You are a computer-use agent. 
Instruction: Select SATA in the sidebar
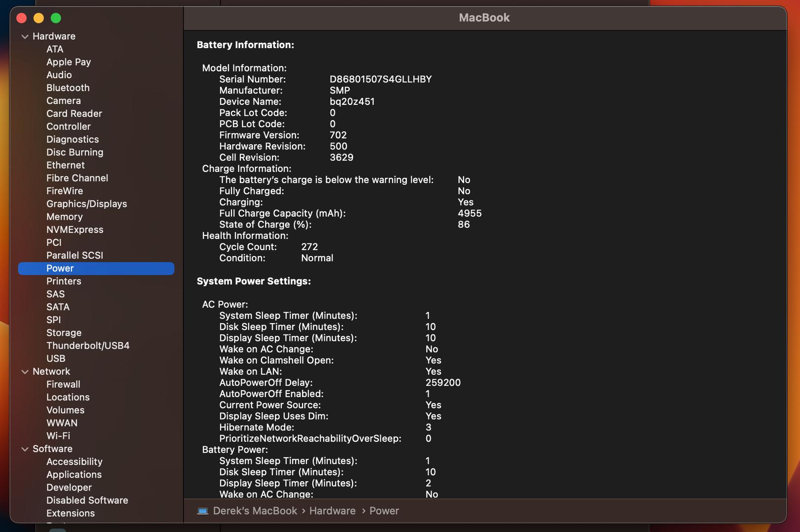click(x=58, y=307)
